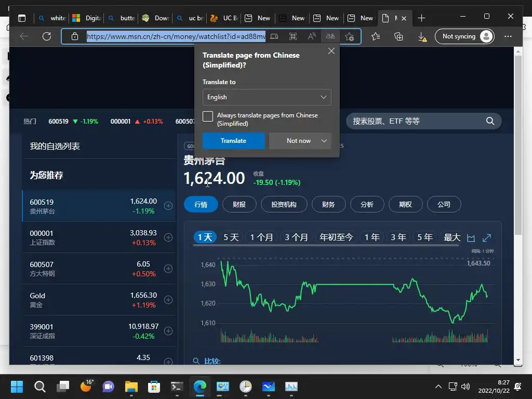Open taskbar Search

[x=39, y=387]
